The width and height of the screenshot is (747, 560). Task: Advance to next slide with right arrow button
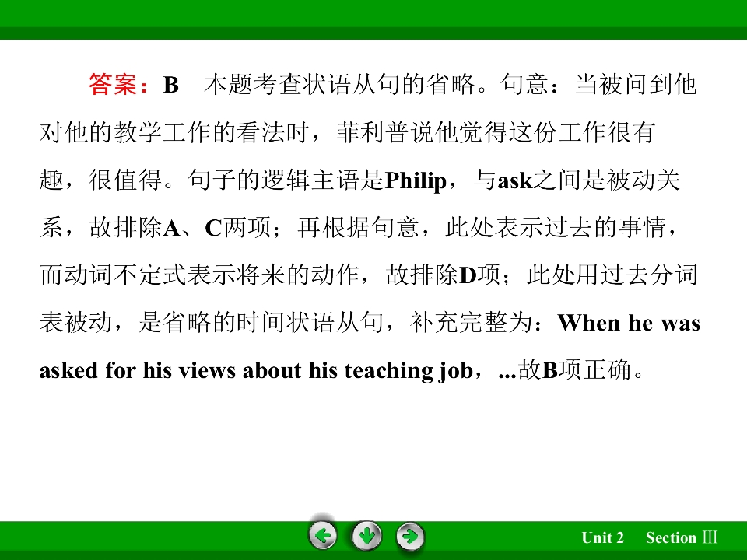410,536
